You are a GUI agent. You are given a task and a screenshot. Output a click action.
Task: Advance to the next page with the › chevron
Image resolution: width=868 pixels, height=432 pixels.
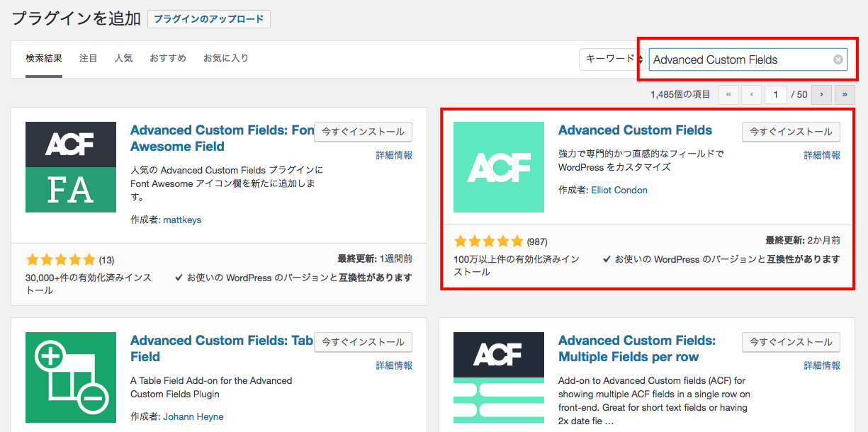point(821,94)
